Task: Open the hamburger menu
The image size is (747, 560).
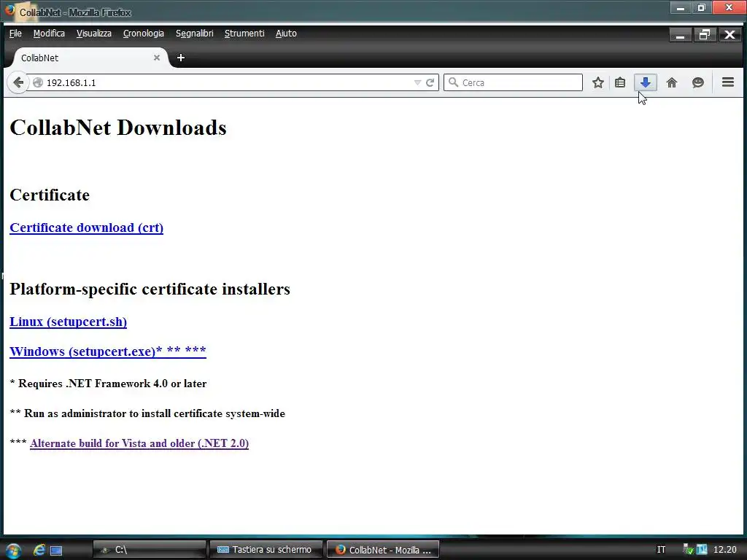Action: [727, 82]
